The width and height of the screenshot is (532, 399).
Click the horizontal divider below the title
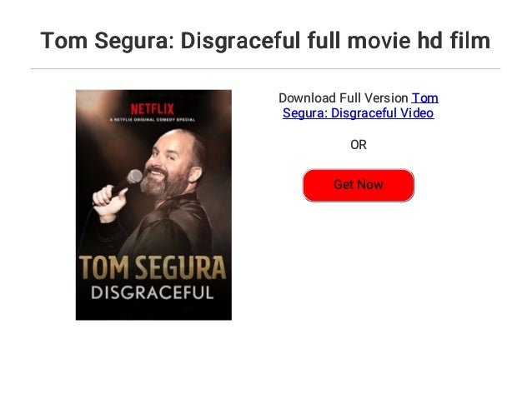tap(265, 69)
